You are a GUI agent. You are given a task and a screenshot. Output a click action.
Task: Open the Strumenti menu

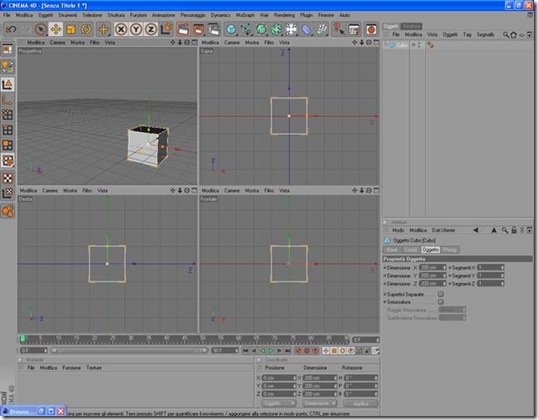pyautogui.click(x=68, y=15)
